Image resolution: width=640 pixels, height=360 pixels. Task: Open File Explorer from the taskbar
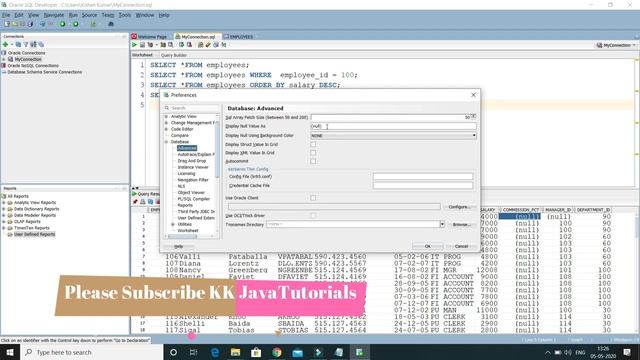pos(236,352)
